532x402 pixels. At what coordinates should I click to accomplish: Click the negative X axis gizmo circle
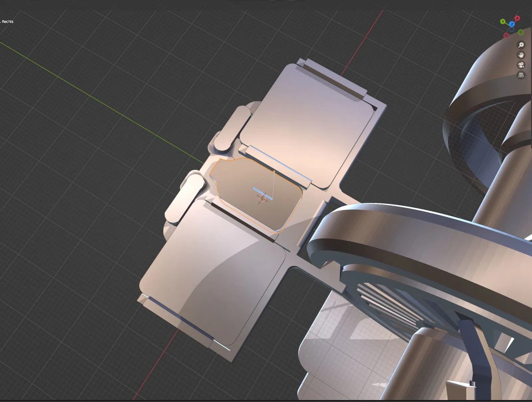[x=506, y=35]
